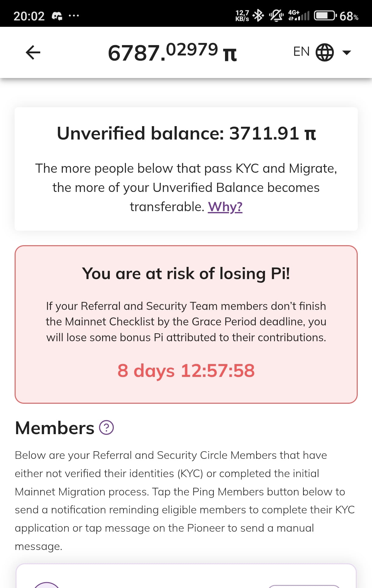372x588 pixels.
Task: Tap the 6787.02979 π total balance
Action: [172, 52]
